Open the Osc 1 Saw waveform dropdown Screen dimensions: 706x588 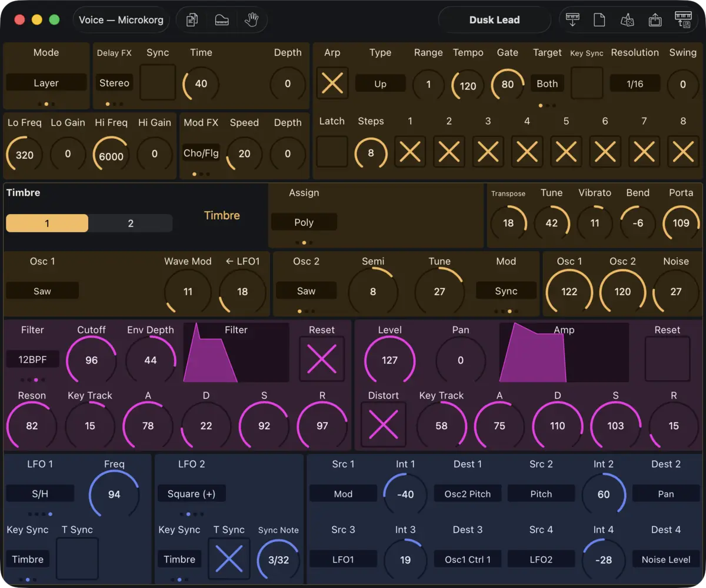click(42, 290)
